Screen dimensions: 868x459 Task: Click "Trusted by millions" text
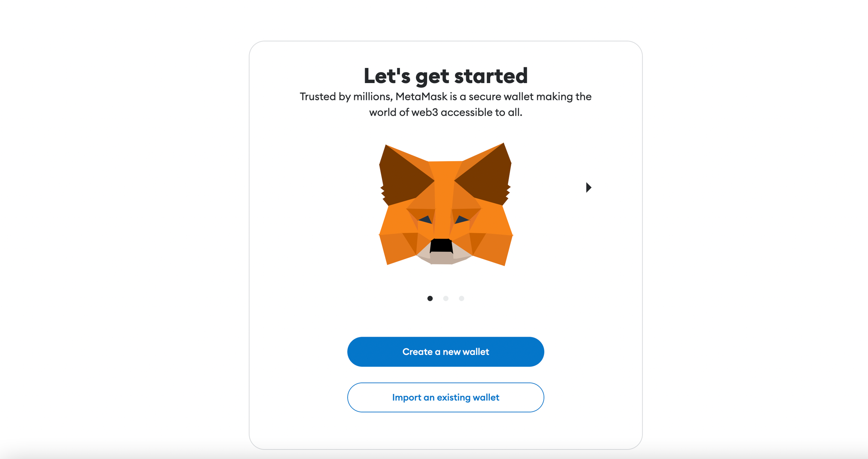tap(346, 97)
